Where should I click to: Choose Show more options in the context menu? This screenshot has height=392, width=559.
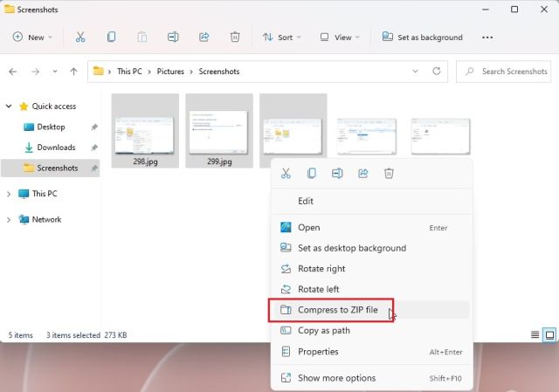pyautogui.click(x=336, y=378)
